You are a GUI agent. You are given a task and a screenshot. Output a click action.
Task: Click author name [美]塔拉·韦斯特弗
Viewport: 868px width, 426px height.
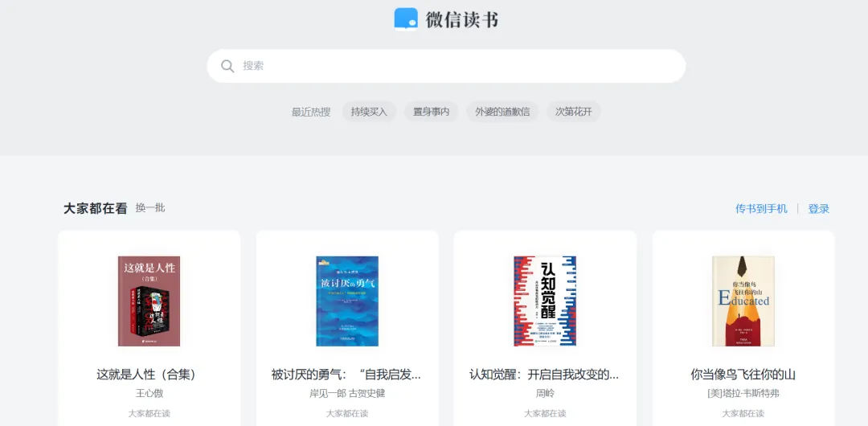click(743, 393)
